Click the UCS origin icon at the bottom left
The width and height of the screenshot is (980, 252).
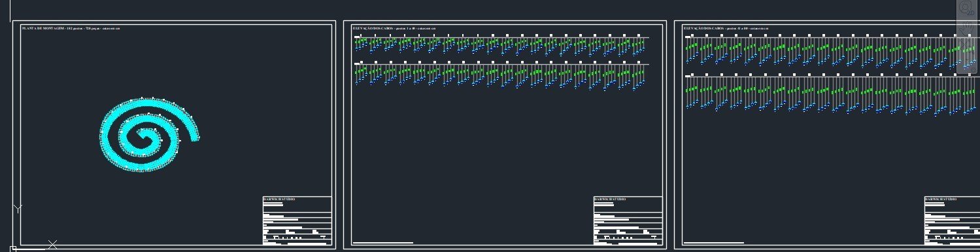click(x=14, y=249)
